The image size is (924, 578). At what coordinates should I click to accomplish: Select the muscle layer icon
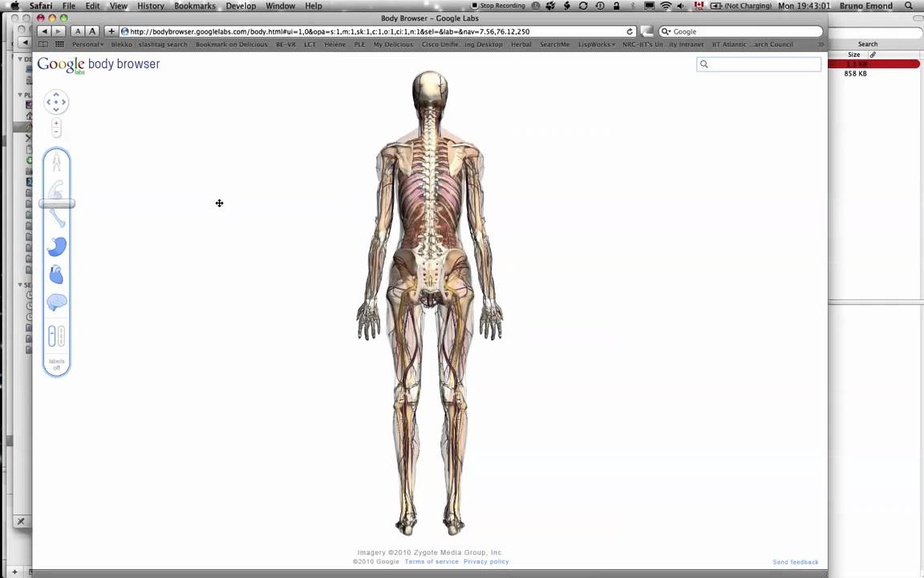point(56,189)
